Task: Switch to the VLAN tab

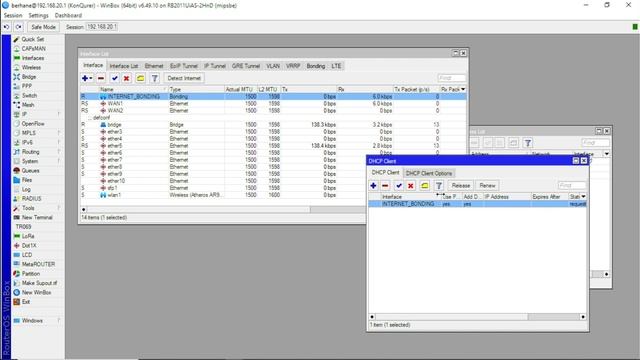Action: click(x=273, y=66)
